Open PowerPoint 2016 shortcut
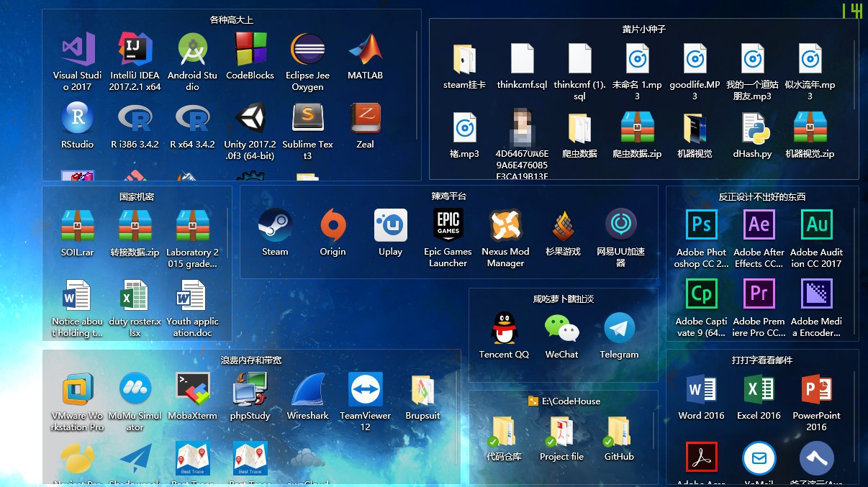Image resolution: width=868 pixels, height=487 pixels. click(816, 390)
